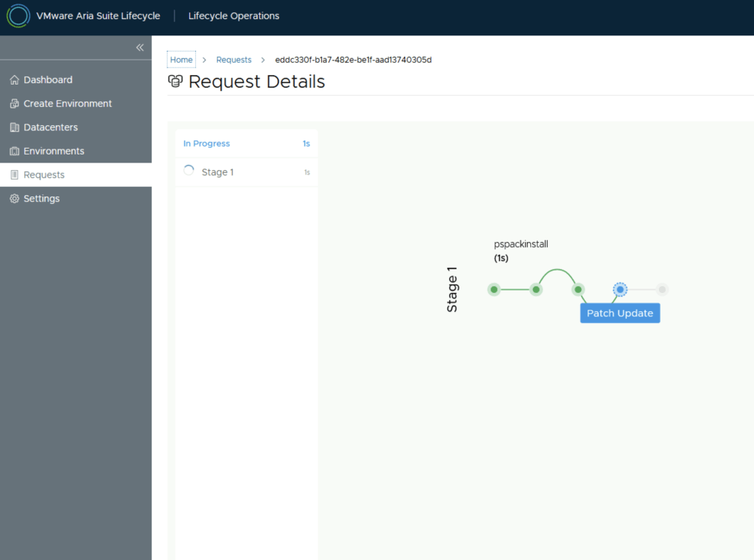Click the Patch Update tooltip label
The height and width of the screenshot is (560, 754).
[x=620, y=313]
